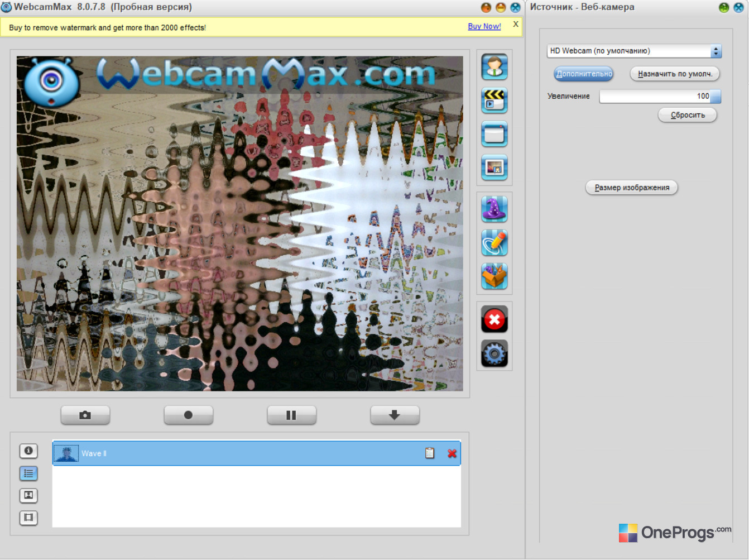Image resolution: width=749 pixels, height=560 pixels.
Task: Select the video file source icon
Action: click(494, 100)
